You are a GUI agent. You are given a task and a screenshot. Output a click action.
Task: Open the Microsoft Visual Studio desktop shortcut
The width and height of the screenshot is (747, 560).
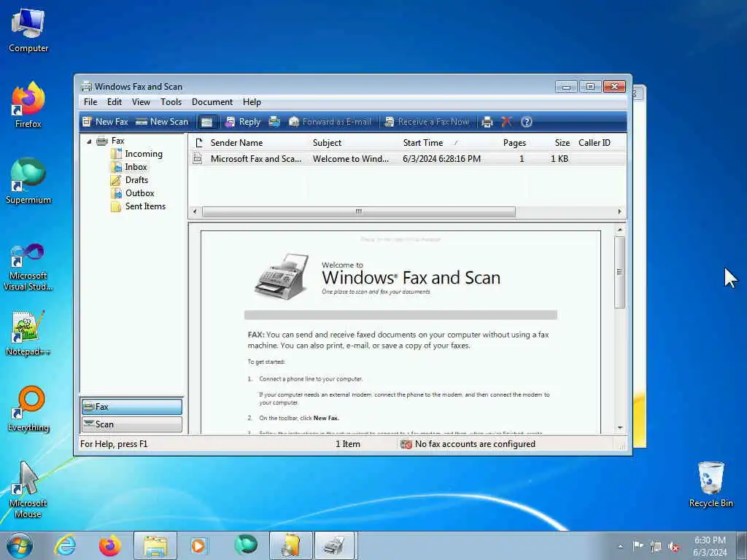point(28,267)
